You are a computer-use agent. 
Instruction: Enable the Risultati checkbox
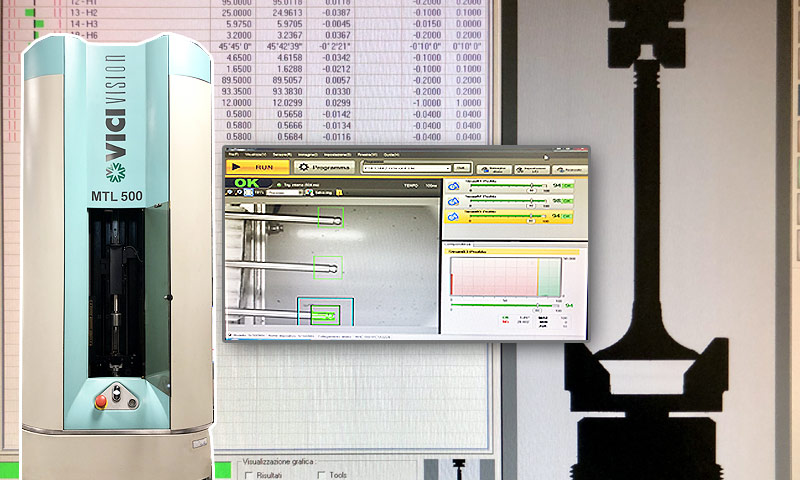(x=247, y=474)
